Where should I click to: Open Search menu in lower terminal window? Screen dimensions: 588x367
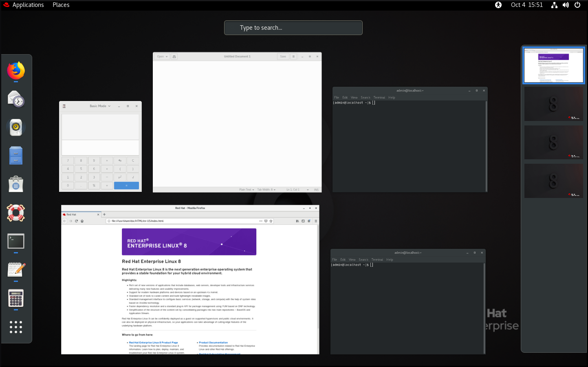[363, 260]
